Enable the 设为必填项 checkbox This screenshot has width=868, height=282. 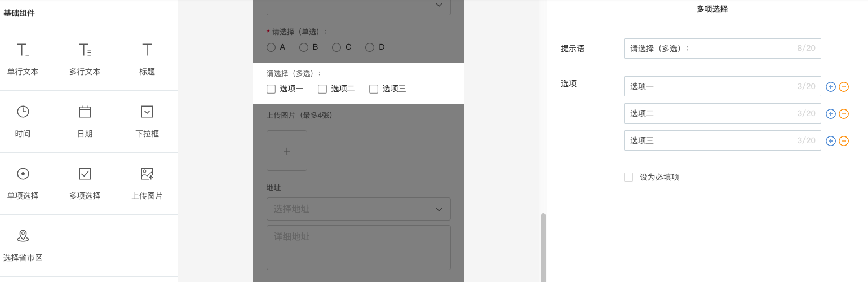pos(628,177)
